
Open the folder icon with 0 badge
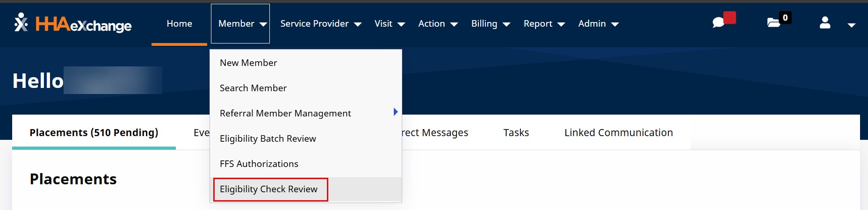point(774,22)
